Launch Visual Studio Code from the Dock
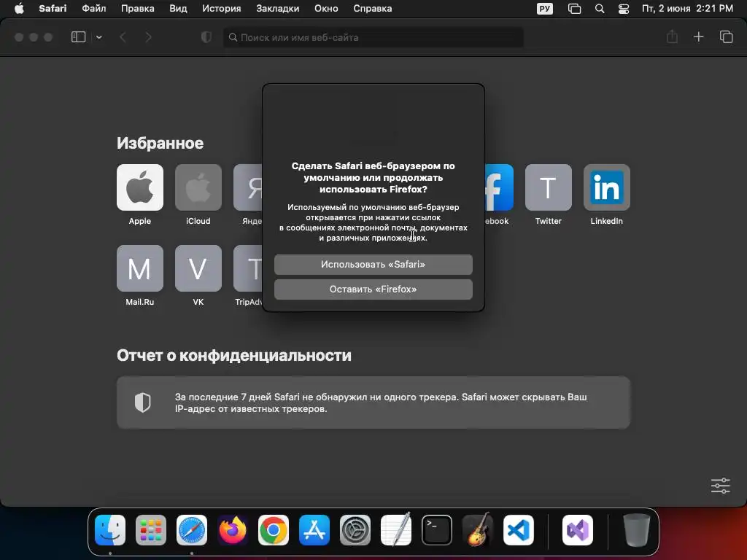 pyautogui.click(x=519, y=530)
